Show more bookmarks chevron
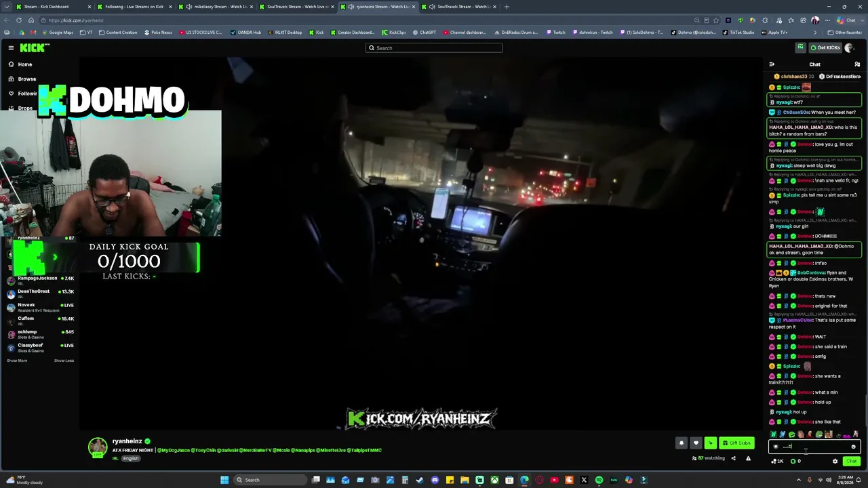The height and width of the screenshot is (488, 868). [x=815, y=33]
